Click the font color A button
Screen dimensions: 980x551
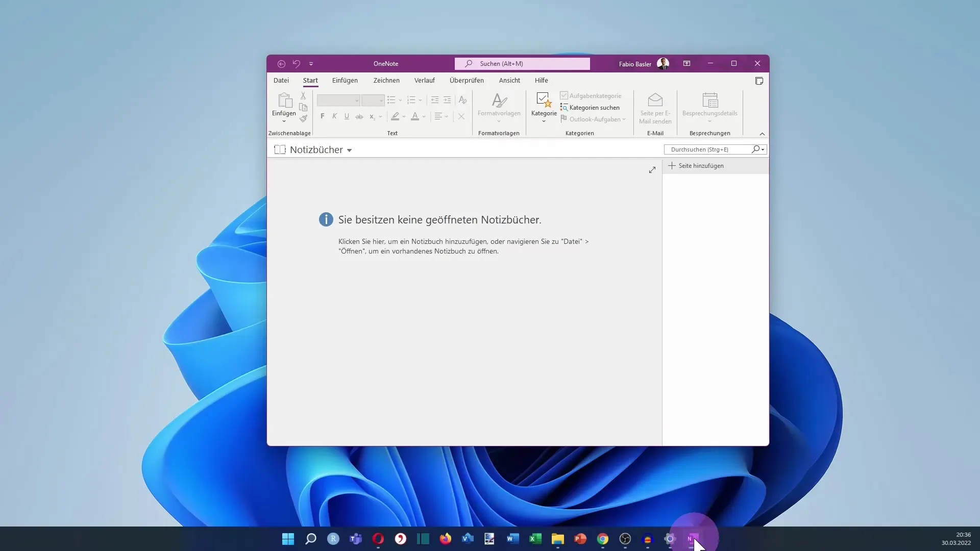415,116
